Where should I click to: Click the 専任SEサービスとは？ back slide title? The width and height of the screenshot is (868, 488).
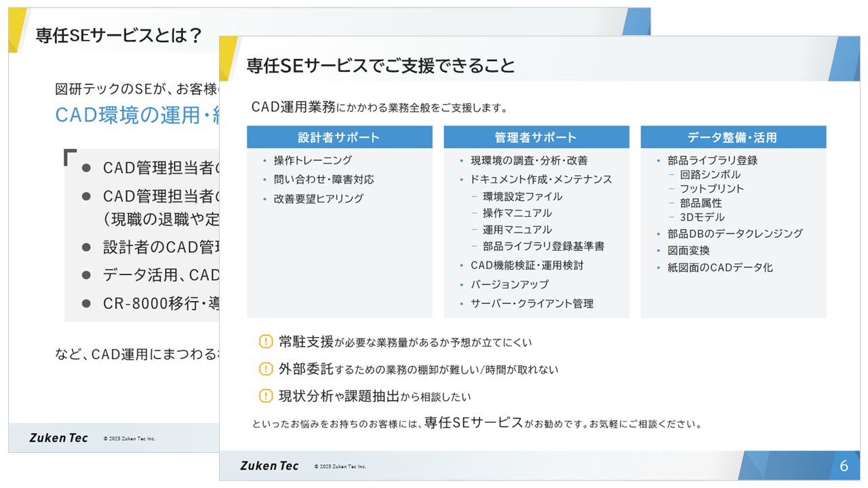point(119,36)
